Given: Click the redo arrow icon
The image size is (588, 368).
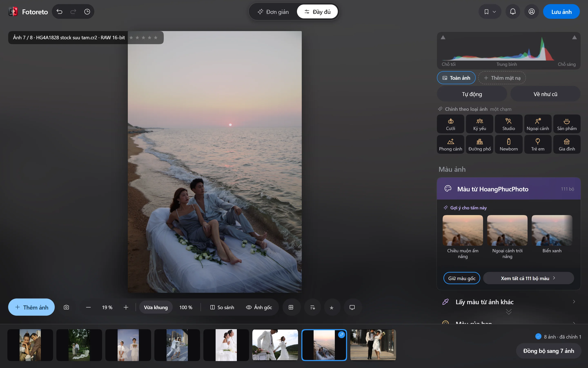Looking at the screenshot, I should 73,12.
